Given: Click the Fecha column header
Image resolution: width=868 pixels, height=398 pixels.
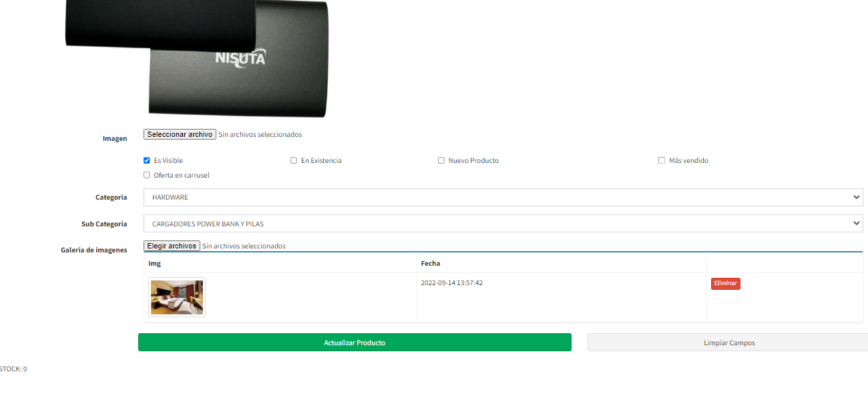Looking at the screenshot, I should (x=431, y=264).
